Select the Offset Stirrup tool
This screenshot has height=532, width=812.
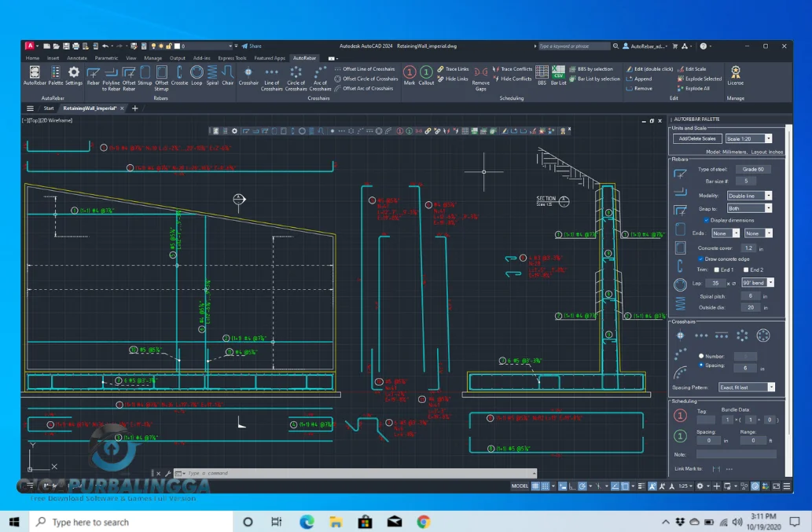[162, 79]
